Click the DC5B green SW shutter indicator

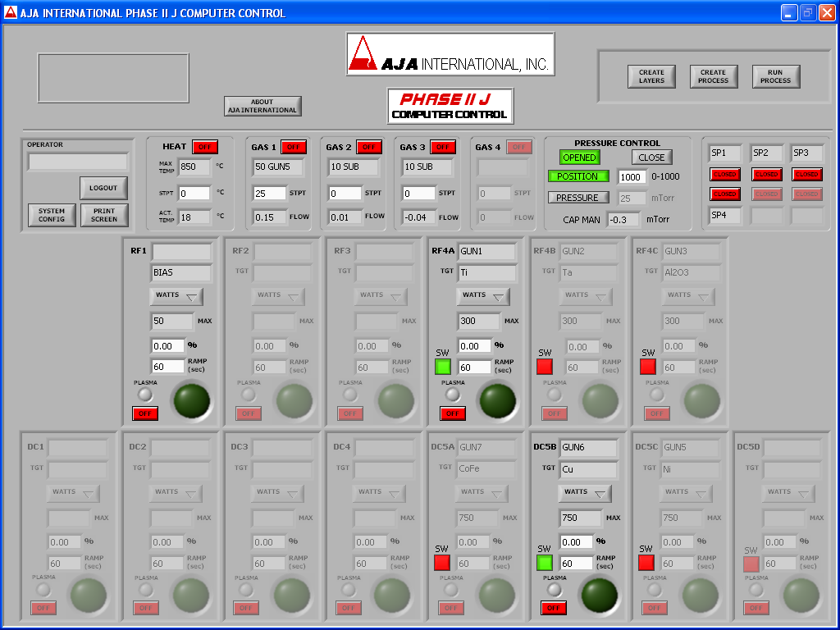click(x=545, y=563)
